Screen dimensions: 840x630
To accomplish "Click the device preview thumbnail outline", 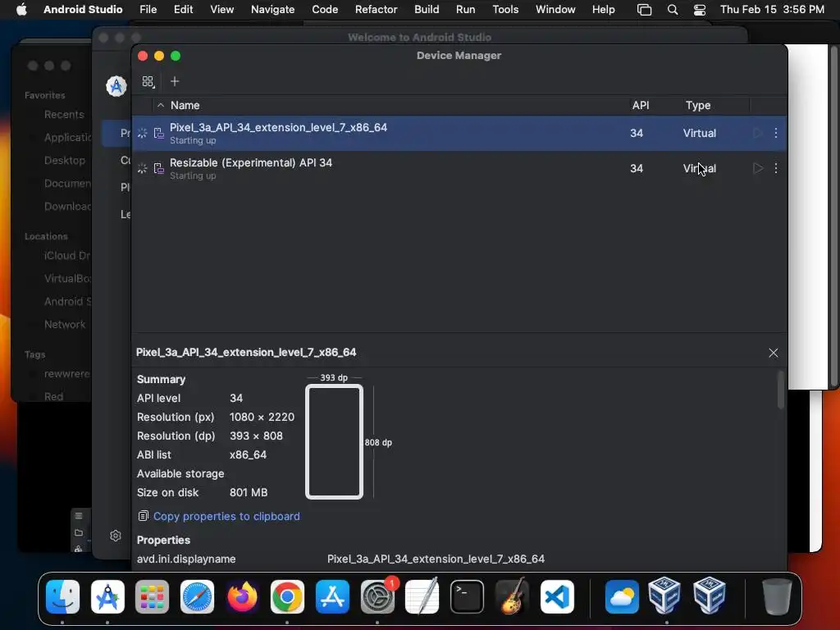I will 335,442.
